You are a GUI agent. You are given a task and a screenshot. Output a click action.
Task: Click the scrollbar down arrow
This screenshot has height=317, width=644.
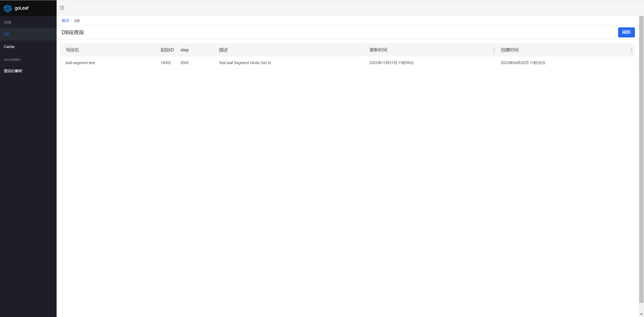coord(641,314)
